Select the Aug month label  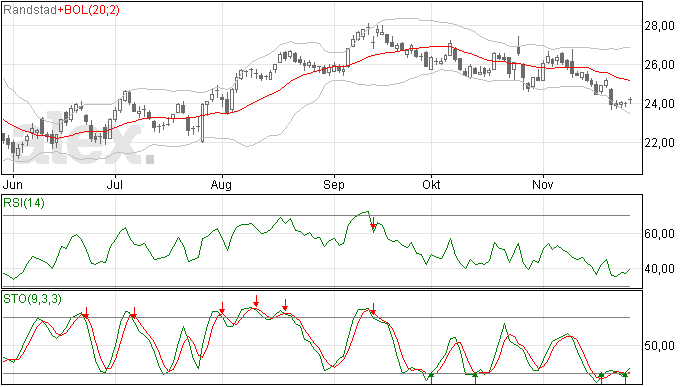221,184
